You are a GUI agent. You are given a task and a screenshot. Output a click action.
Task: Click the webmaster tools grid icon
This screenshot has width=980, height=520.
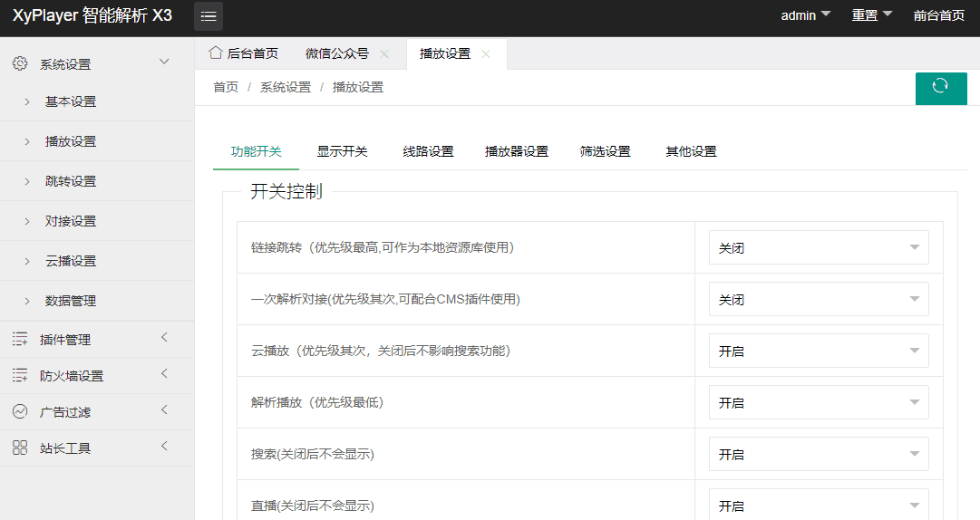click(19, 448)
